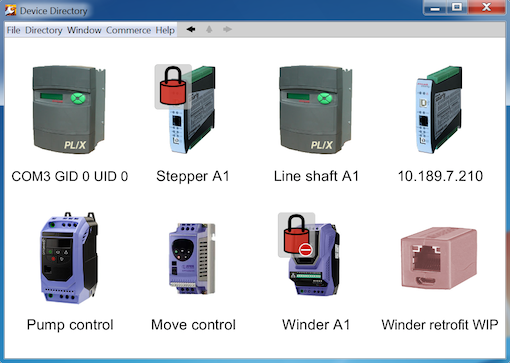Open the Help menu
The width and height of the screenshot is (510, 363).
[x=165, y=30]
